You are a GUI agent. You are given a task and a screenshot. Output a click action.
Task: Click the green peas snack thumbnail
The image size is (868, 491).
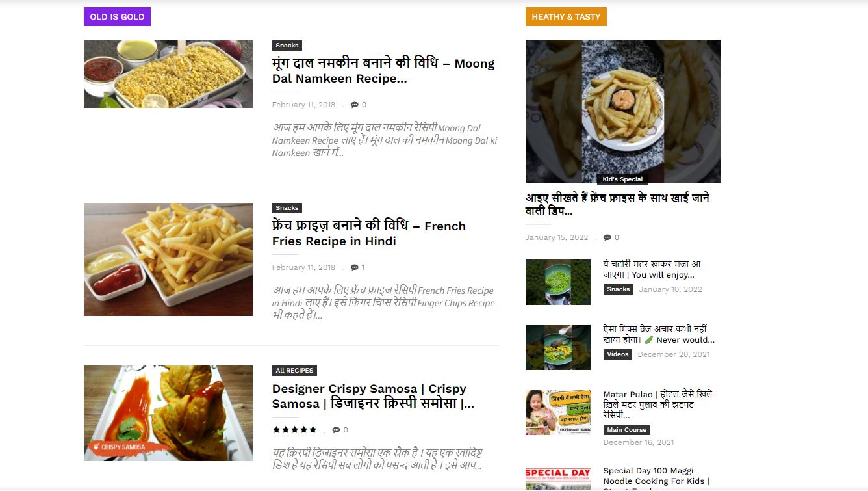tap(558, 282)
